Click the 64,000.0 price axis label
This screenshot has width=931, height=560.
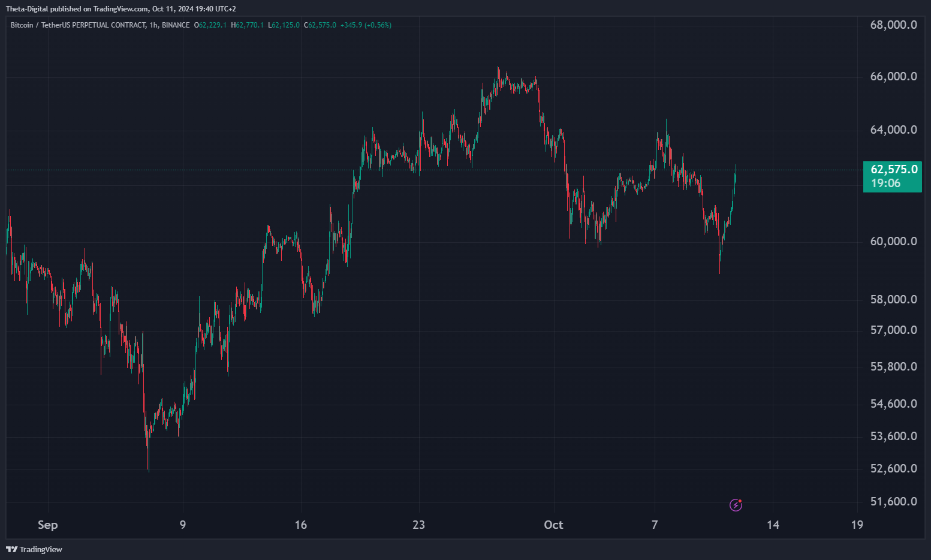893,130
